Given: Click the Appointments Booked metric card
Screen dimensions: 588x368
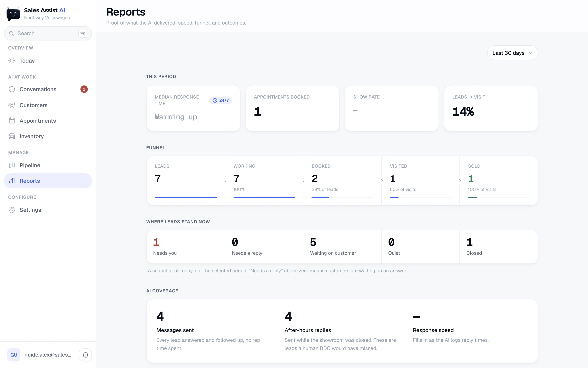Looking at the screenshot, I should pyautogui.click(x=292, y=108).
